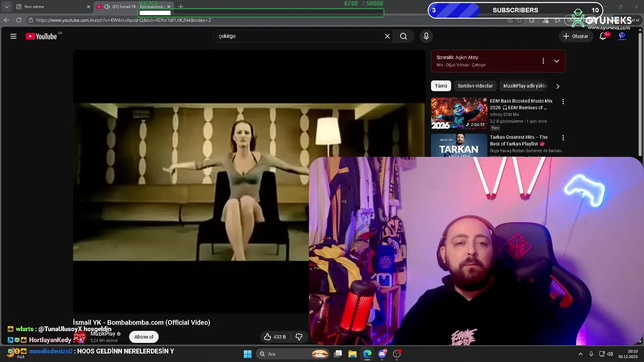Start voice search with microphone icon
644x362 pixels.
click(x=426, y=36)
